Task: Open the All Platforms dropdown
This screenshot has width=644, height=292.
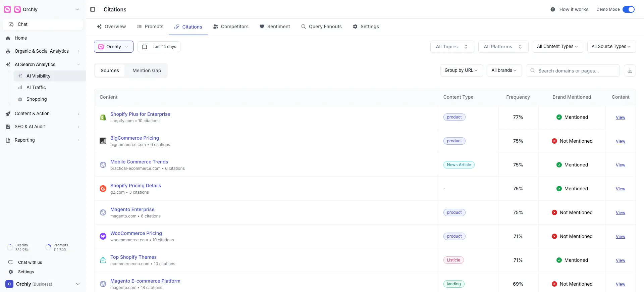Action: click(503, 47)
